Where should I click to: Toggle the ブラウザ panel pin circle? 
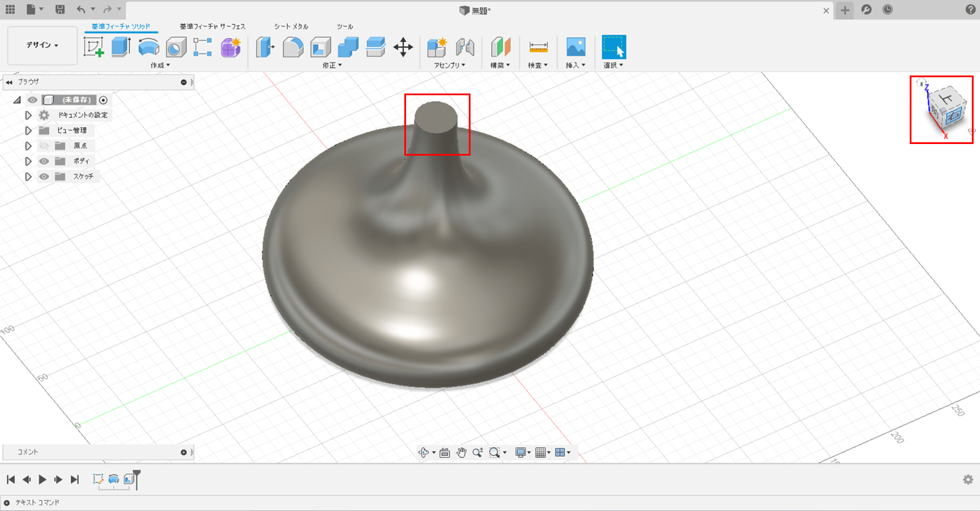tap(184, 82)
